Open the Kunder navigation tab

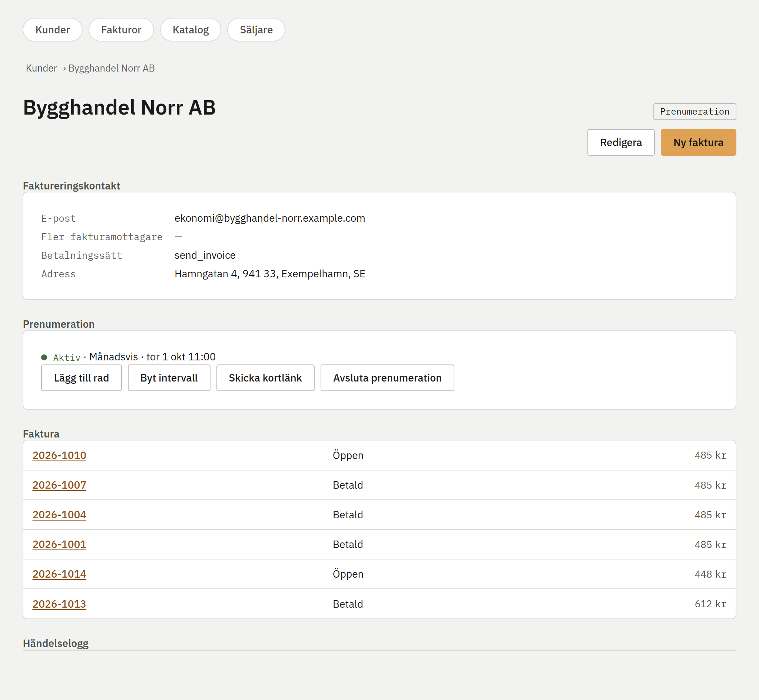point(53,30)
